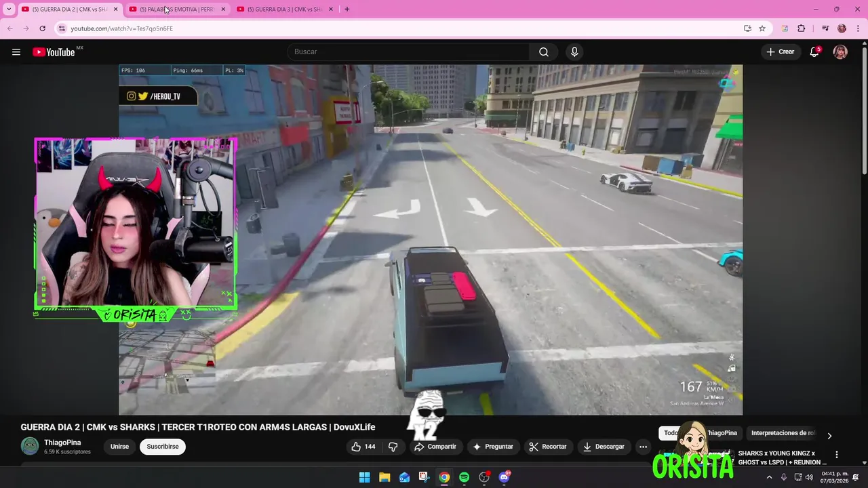Select the Todos filter chip
868x488 pixels.
pos(671,433)
